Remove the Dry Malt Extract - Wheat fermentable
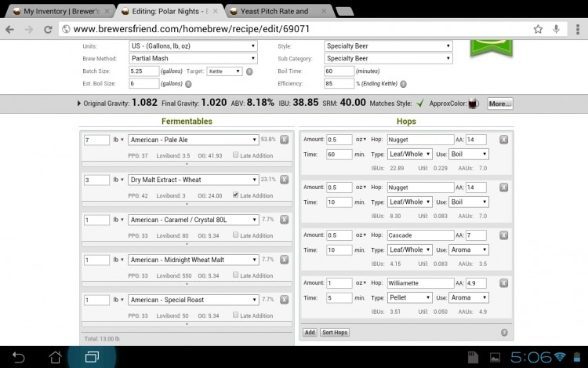Screen dimensions: 588x368 click(285, 180)
